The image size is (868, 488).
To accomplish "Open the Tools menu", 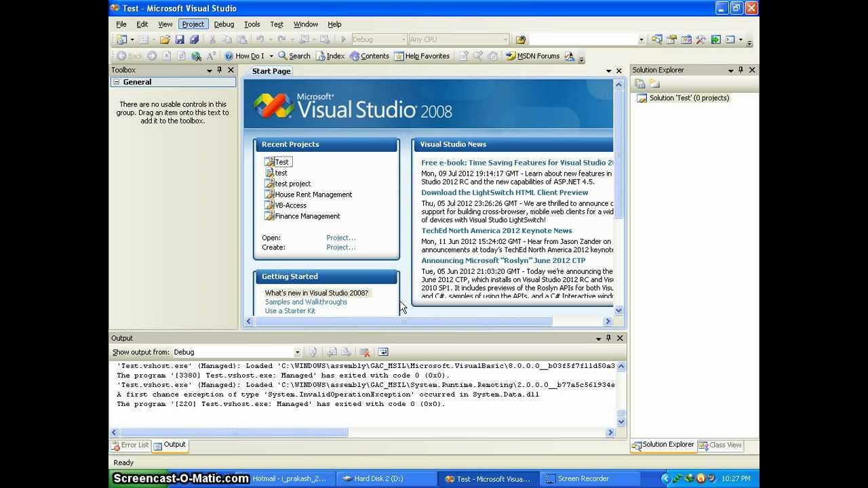I will click(x=252, y=24).
